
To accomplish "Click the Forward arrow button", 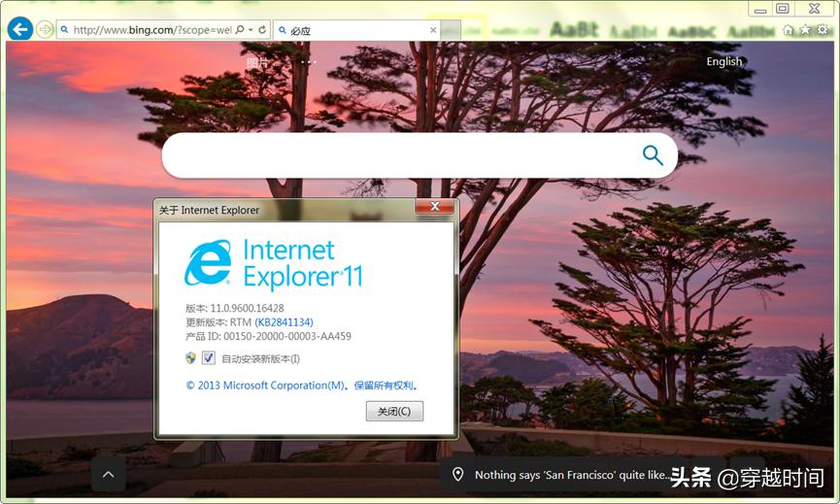I will (45, 29).
